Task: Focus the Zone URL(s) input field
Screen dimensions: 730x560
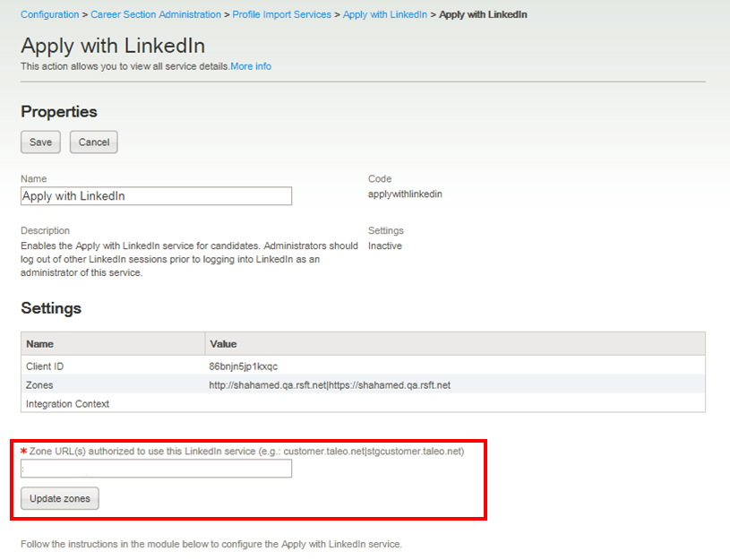Action: click(x=156, y=469)
